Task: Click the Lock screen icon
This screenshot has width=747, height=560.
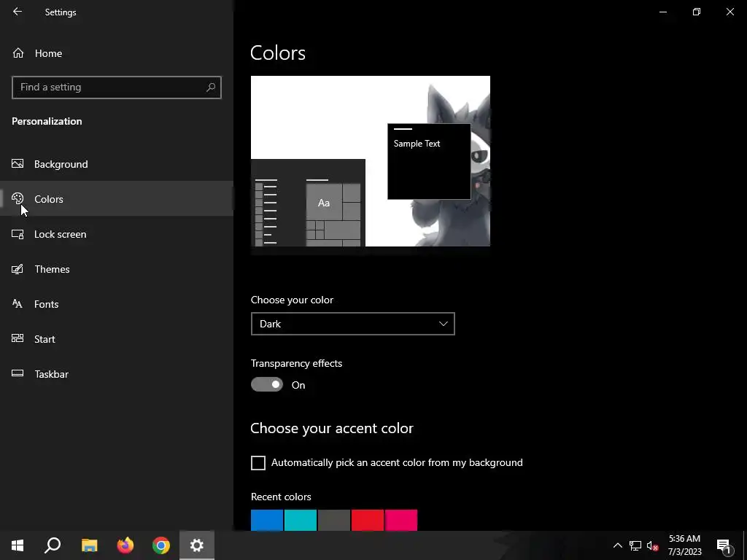Action: click(18, 234)
